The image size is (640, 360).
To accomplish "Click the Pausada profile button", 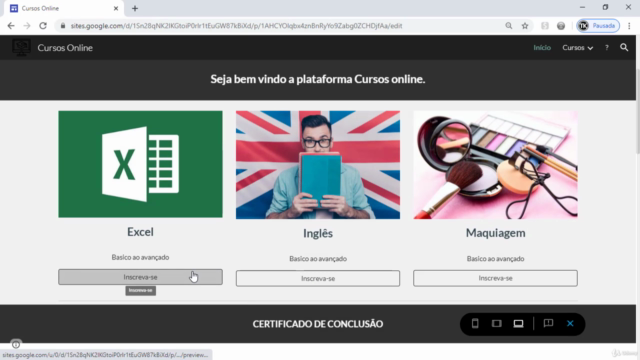I will (598, 26).
